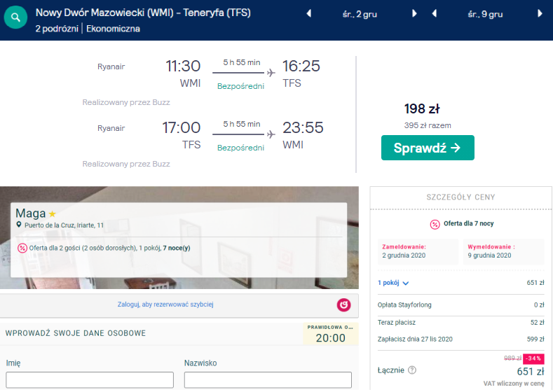
Task: Click the green search magnifier icon
Action: (x=15, y=17)
